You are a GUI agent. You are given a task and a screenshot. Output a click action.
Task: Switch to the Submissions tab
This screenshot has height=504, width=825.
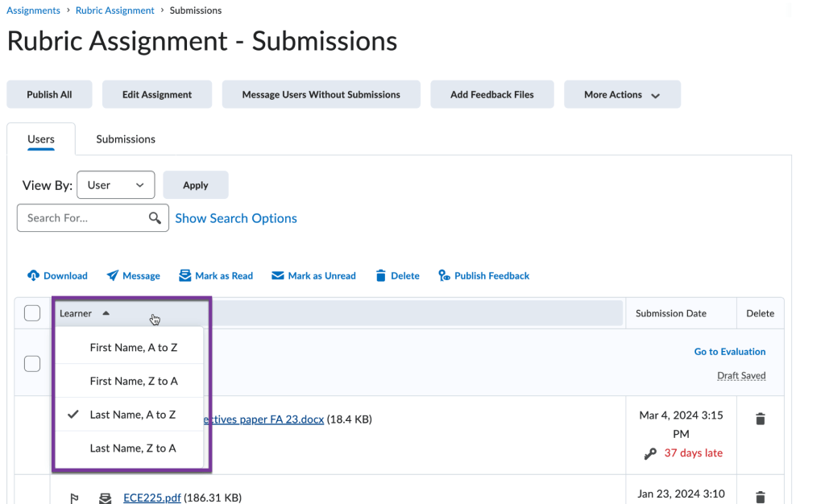[x=125, y=138]
